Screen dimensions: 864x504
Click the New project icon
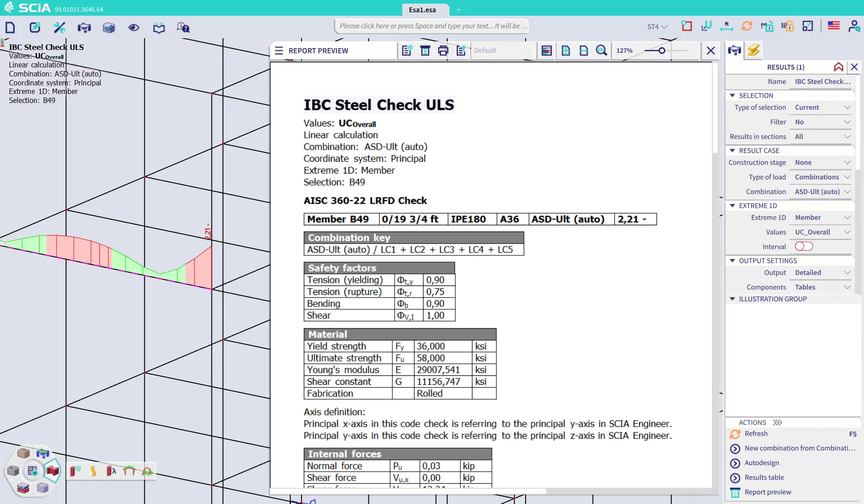click(x=10, y=27)
